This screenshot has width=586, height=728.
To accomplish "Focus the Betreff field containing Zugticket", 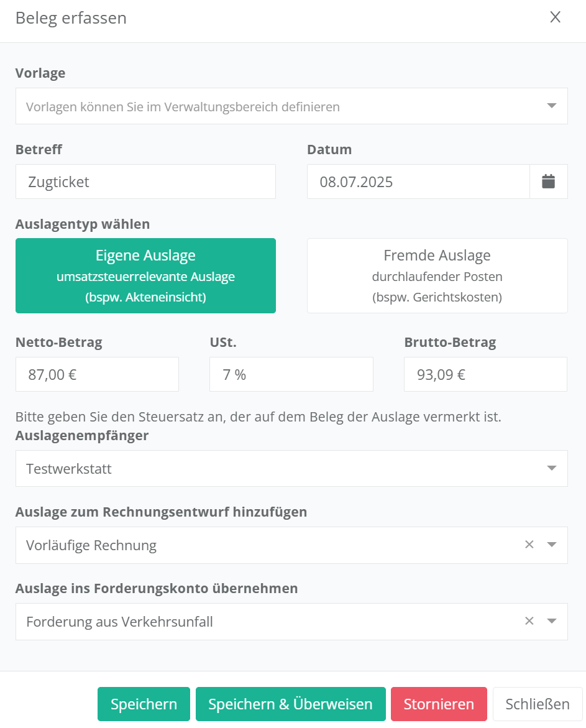I will [145, 182].
